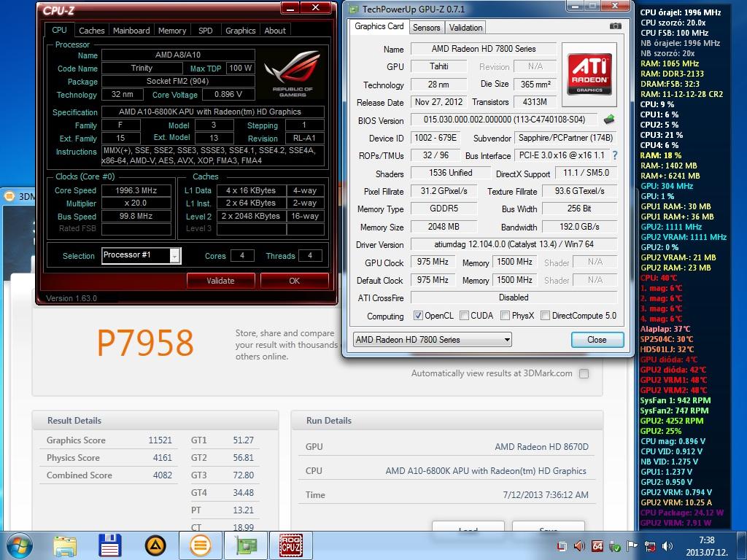Toggle the CUDA checkbox in GPU-Z

point(463,315)
